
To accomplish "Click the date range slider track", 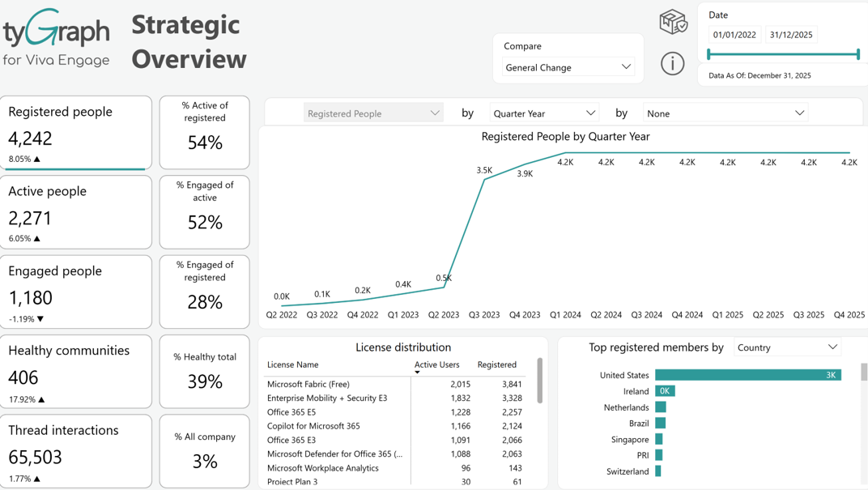I will [783, 54].
